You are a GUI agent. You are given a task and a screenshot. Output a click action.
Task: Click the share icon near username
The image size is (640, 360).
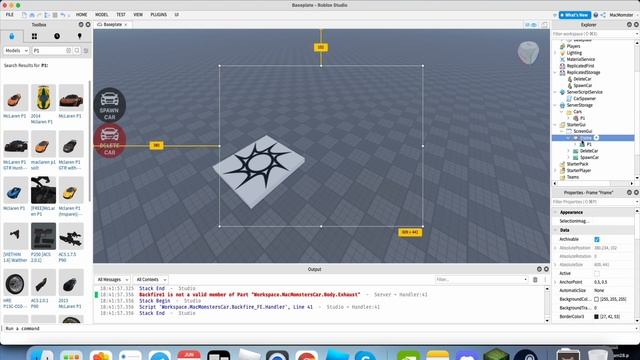click(603, 15)
